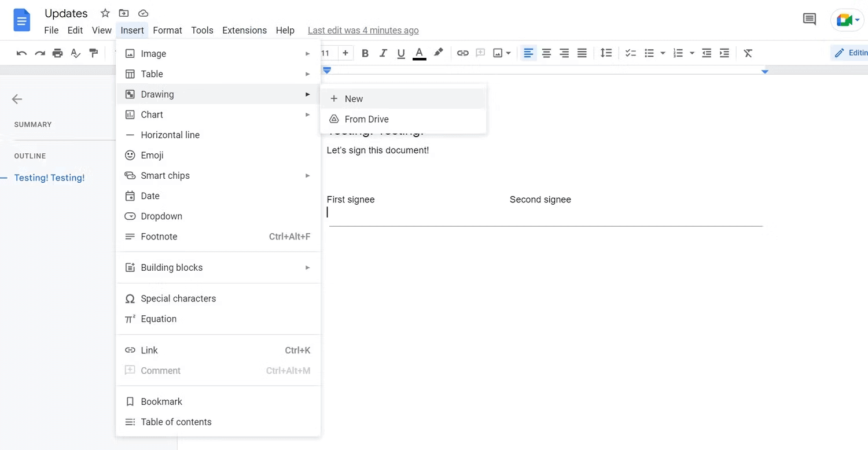Image resolution: width=868 pixels, height=450 pixels.
Task: Open the Line spacing icon
Action: (x=606, y=53)
